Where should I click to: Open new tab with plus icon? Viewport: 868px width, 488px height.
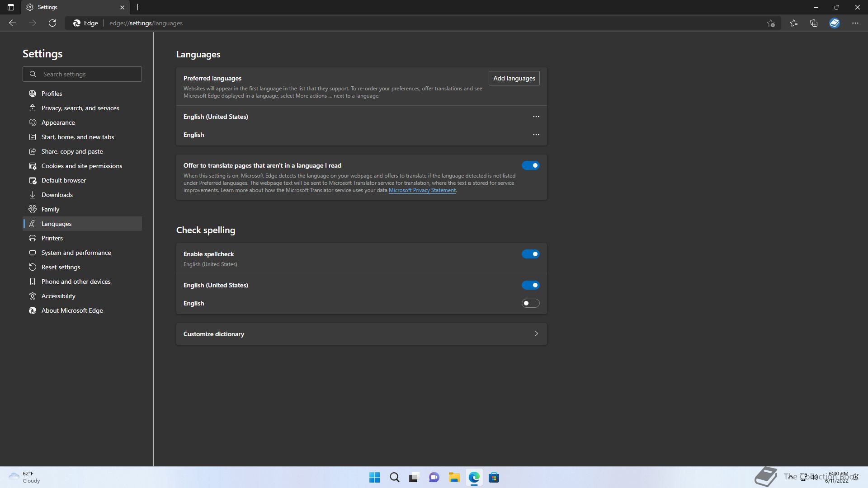pos(138,7)
